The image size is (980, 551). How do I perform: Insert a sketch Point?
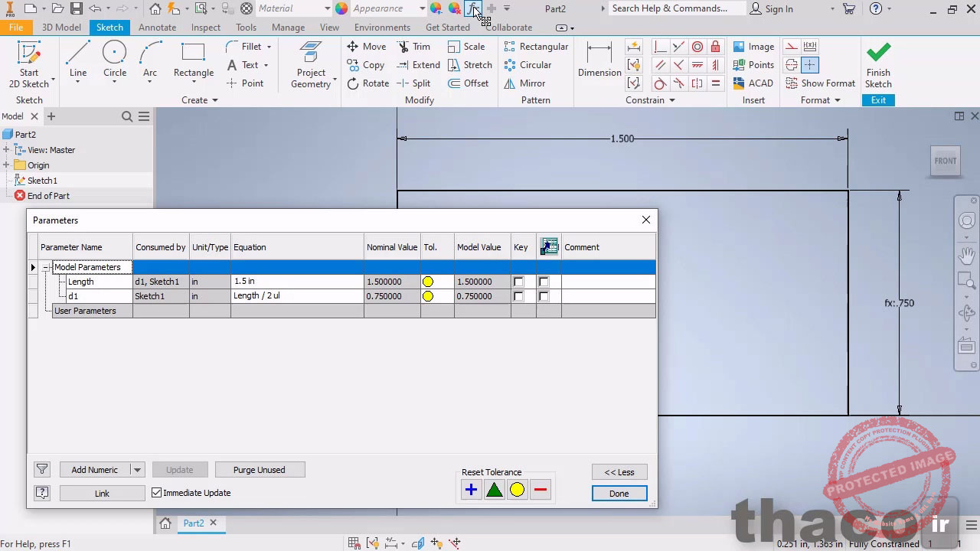click(x=246, y=83)
